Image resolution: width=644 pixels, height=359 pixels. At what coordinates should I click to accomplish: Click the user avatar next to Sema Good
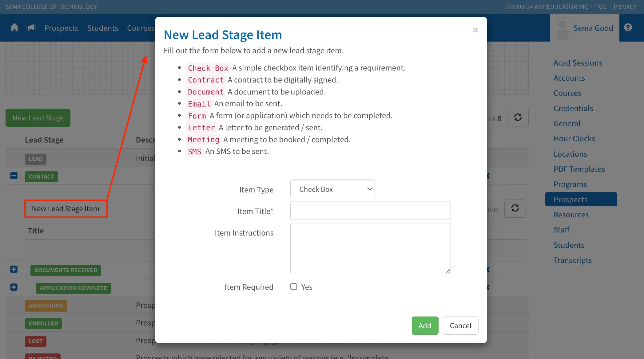pyautogui.click(x=562, y=28)
